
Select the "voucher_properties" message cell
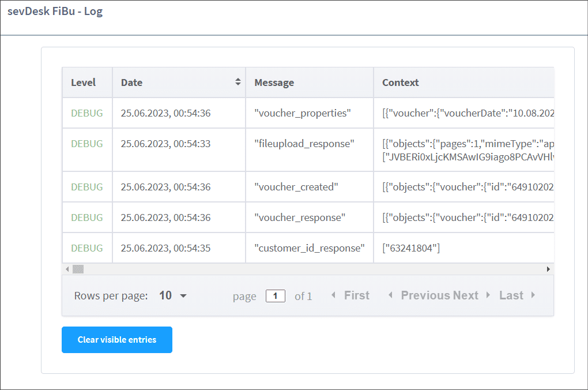tap(310, 113)
